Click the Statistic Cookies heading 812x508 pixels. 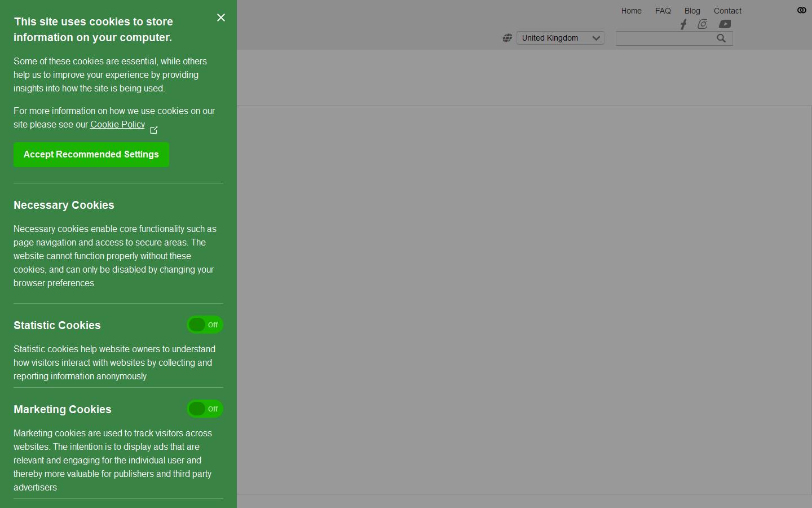click(x=57, y=326)
